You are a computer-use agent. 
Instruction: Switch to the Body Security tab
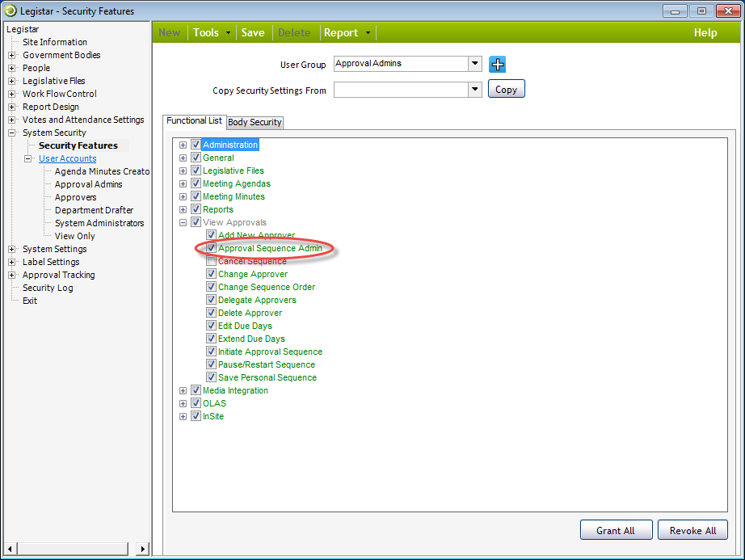coord(255,122)
